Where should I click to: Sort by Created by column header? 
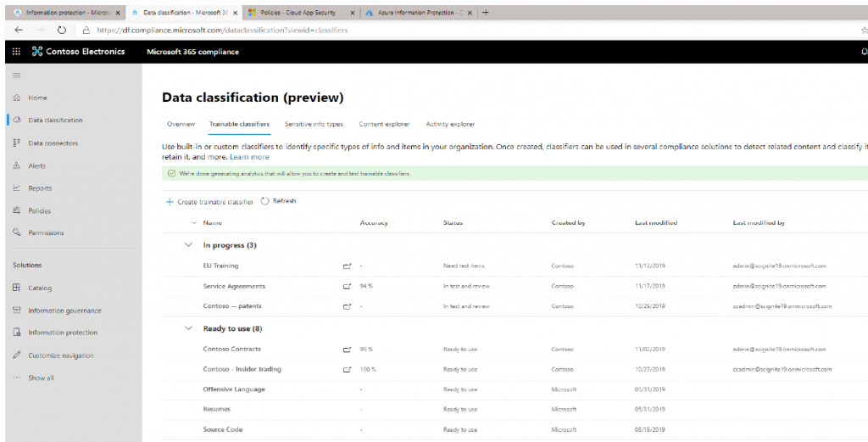coord(568,222)
